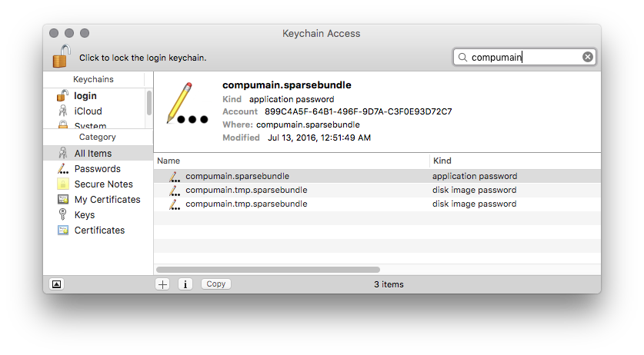Viewport: 644px width, 355px height.
Task: Click the horizontal scrollbar under the list
Action: pyautogui.click(x=268, y=270)
